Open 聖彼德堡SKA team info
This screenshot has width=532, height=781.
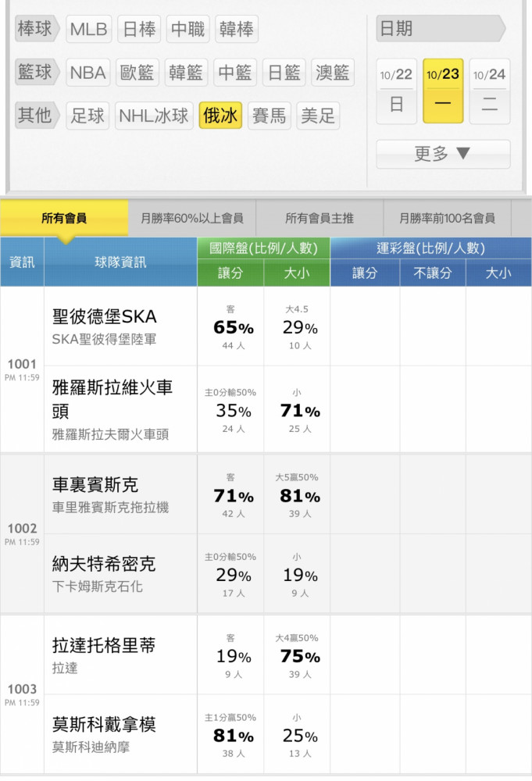105,317
